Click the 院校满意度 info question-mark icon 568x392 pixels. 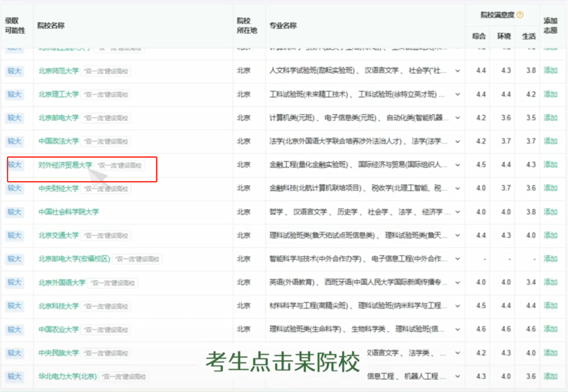pos(520,15)
